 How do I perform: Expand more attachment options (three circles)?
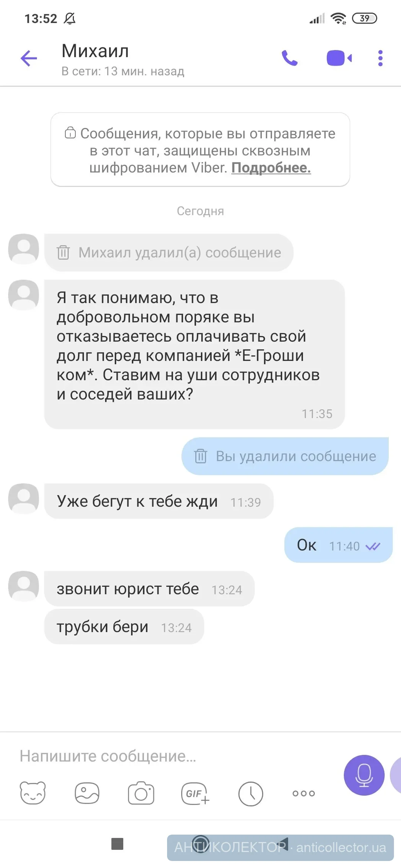pyautogui.click(x=304, y=793)
